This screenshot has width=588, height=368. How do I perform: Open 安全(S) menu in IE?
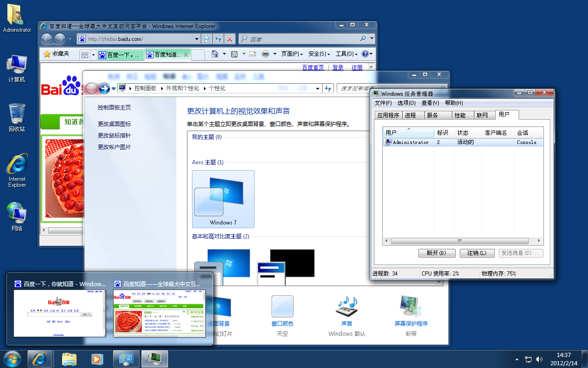(x=320, y=54)
